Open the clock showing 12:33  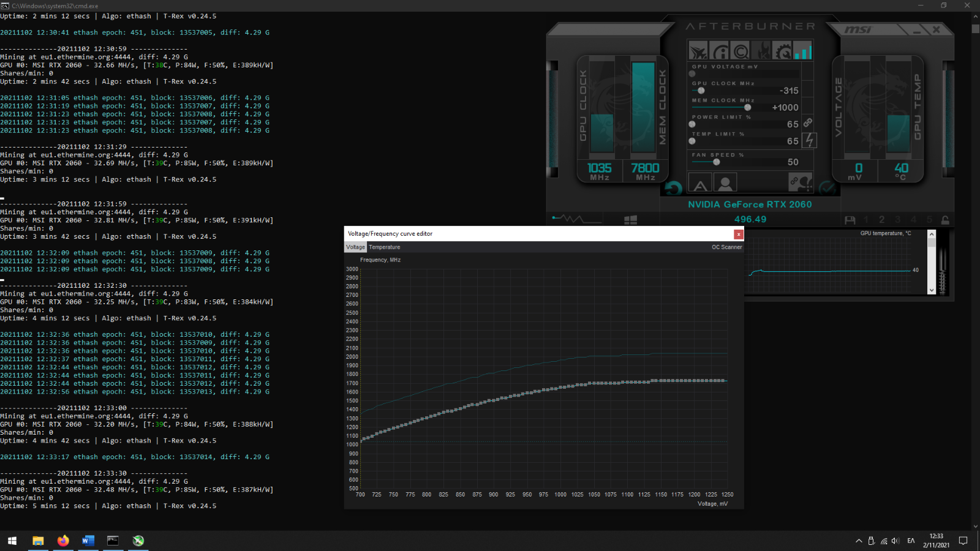point(937,541)
